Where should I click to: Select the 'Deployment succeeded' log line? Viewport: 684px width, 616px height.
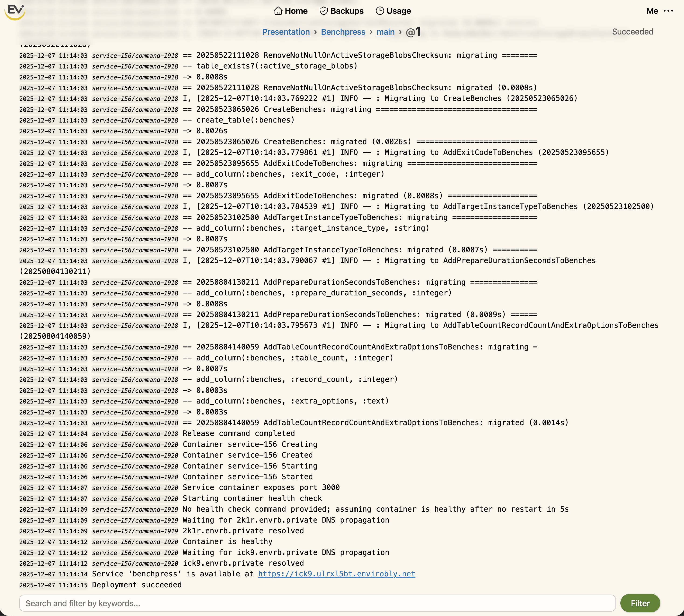[x=137, y=585]
